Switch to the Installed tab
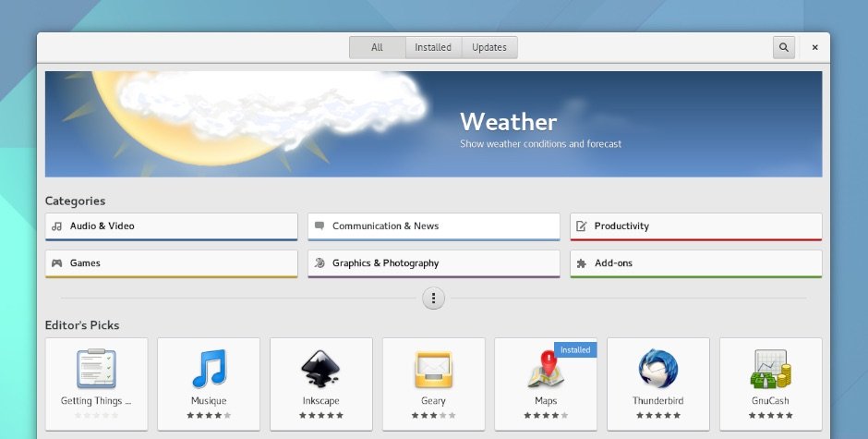The height and width of the screenshot is (439, 868). tap(433, 48)
